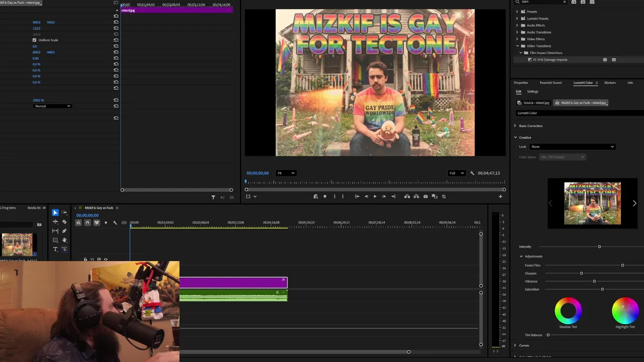Screen dimensions: 644x362
Task: Go to In point in program monitor
Action: click(x=357, y=197)
